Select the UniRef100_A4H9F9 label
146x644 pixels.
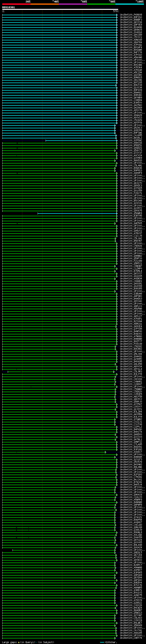tap(131, 173)
